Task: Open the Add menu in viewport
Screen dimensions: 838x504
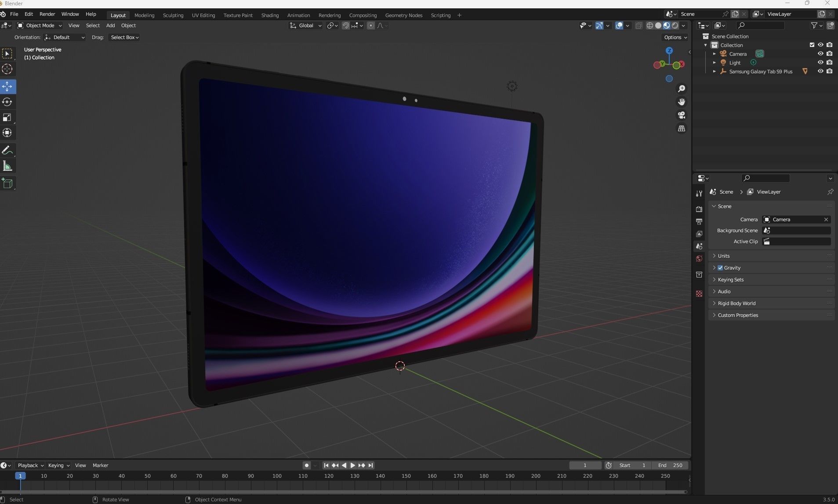Action: (x=110, y=25)
